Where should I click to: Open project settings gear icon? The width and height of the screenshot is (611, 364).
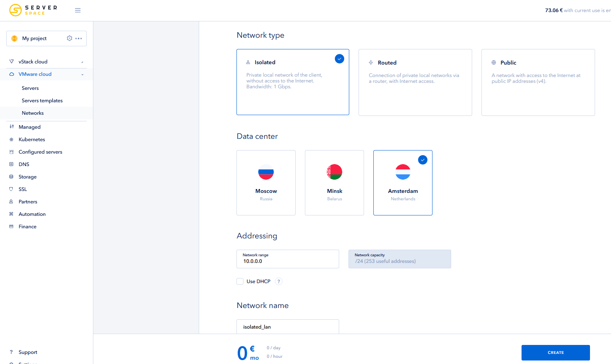click(70, 38)
